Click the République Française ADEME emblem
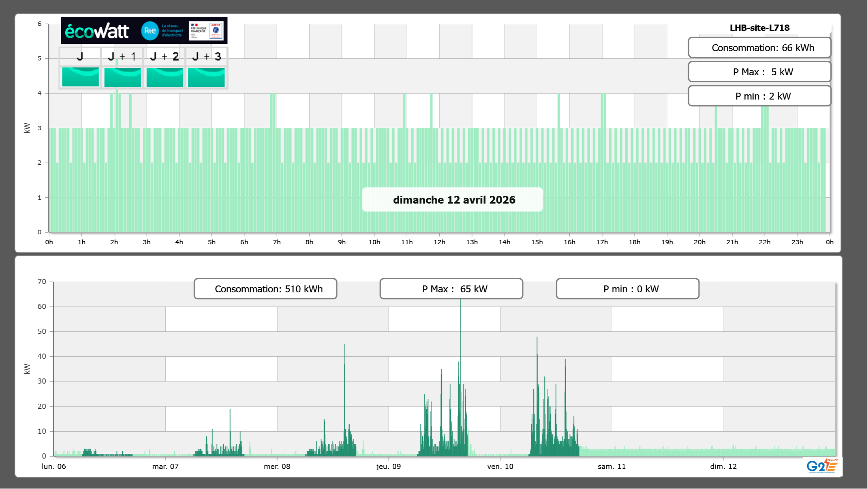868x489 pixels. [x=206, y=31]
